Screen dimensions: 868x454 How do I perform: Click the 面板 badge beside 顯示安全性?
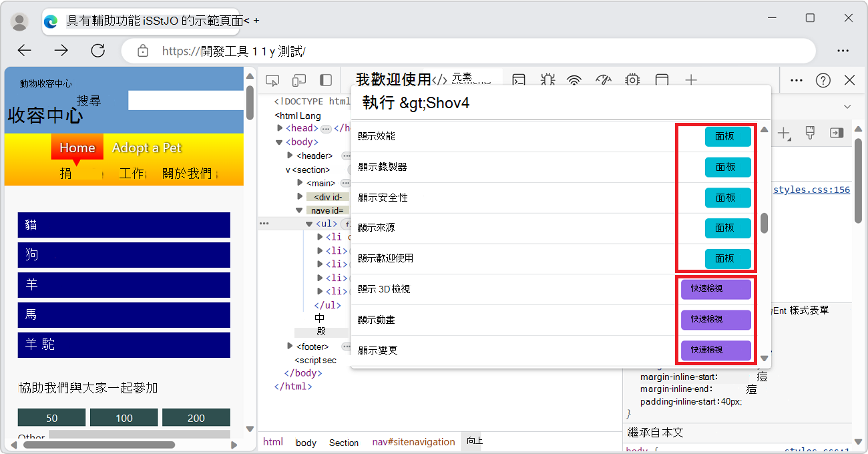728,198
